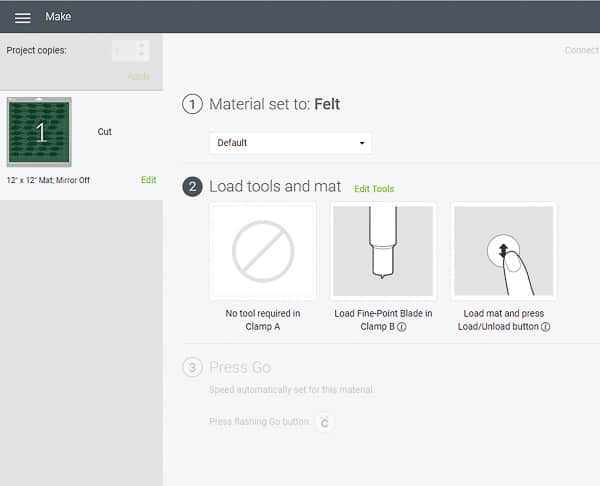Click the Connect text at top right
This screenshot has width=600, height=486.
[581, 50]
